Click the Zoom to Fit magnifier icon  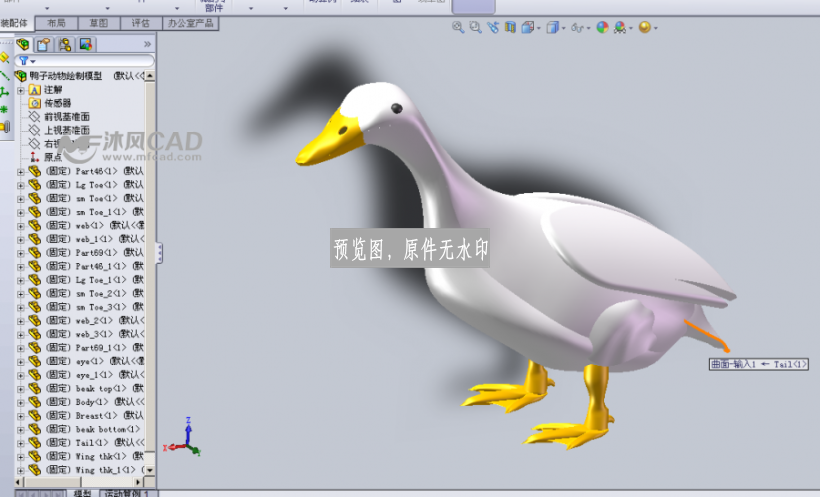click(458, 27)
